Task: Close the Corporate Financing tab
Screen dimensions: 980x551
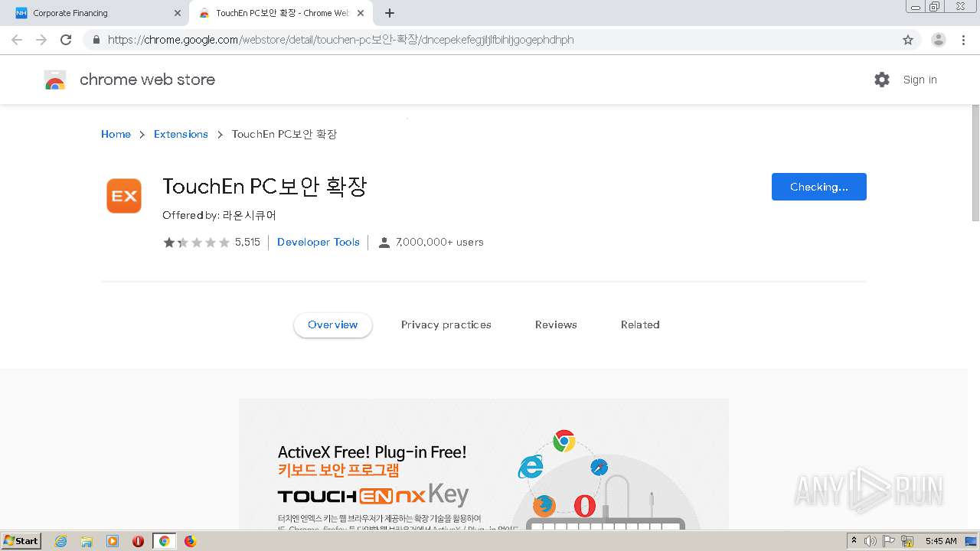Action: (178, 13)
